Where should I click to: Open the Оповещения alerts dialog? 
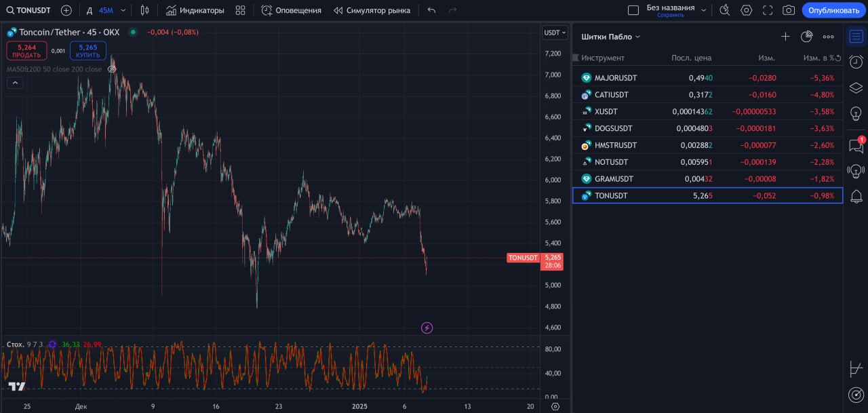pyautogui.click(x=291, y=10)
